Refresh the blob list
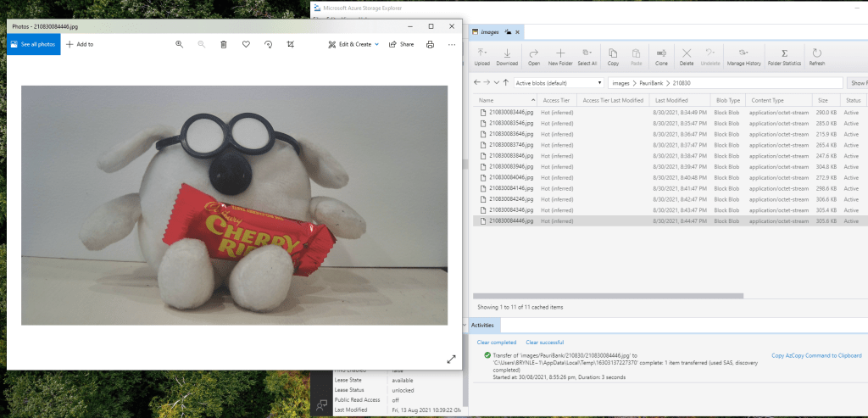 816,56
